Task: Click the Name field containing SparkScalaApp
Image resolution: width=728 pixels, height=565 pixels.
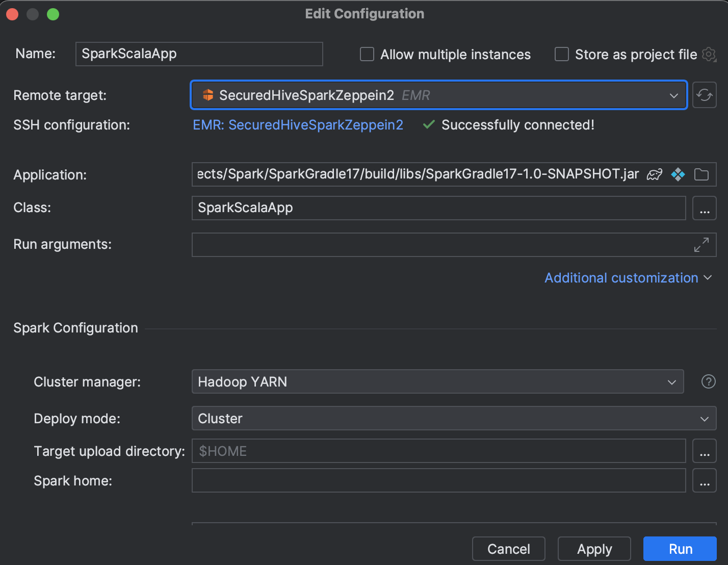Action: (199, 54)
